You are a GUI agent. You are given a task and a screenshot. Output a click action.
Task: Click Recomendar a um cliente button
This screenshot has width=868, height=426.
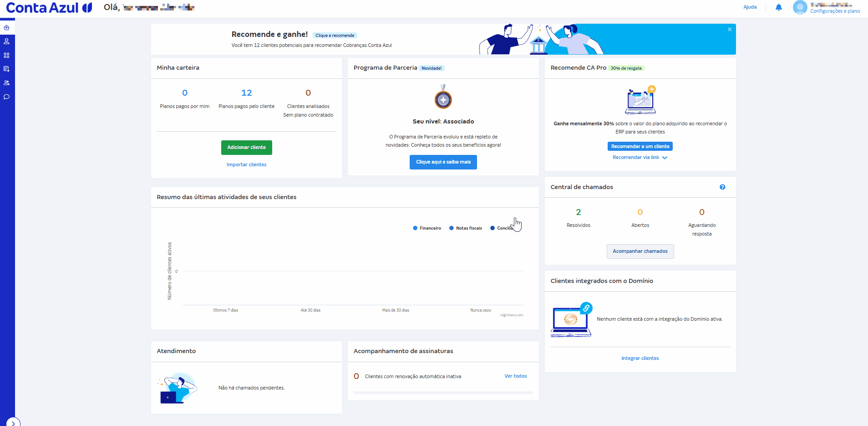pyautogui.click(x=640, y=146)
